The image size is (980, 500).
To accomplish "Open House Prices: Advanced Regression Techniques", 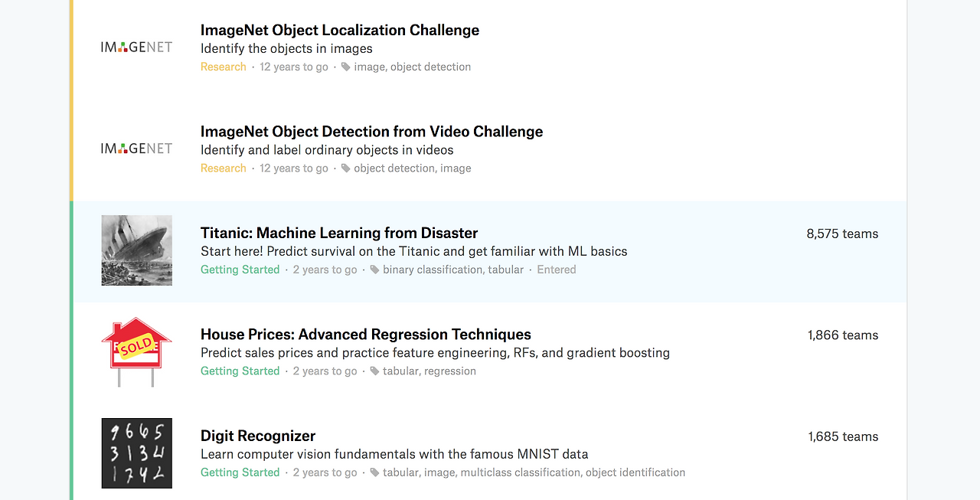I will click(x=365, y=335).
